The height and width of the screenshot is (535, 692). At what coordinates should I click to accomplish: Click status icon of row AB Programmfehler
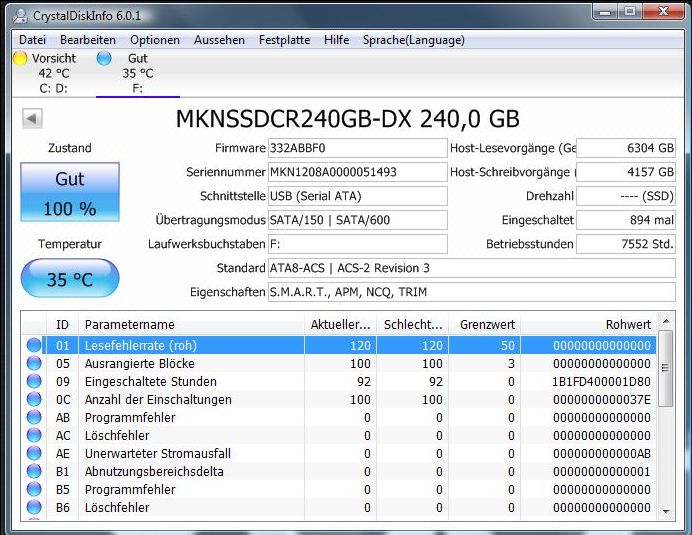point(34,418)
